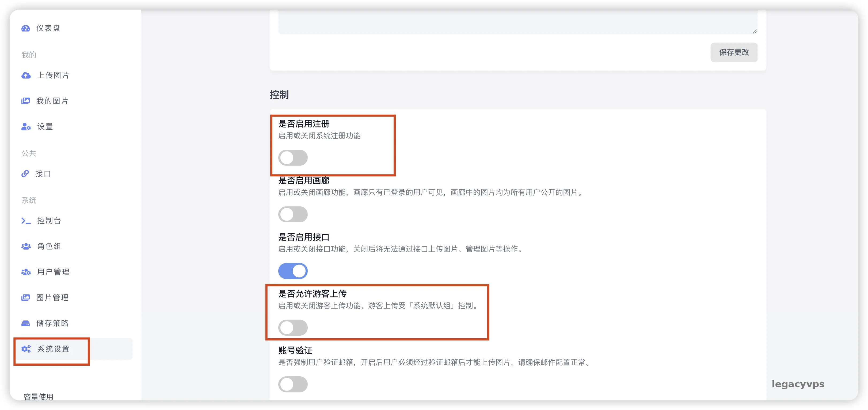Click the console terminal prompt icon
The height and width of the screenshot is (410, 868).
coord(26,221)
